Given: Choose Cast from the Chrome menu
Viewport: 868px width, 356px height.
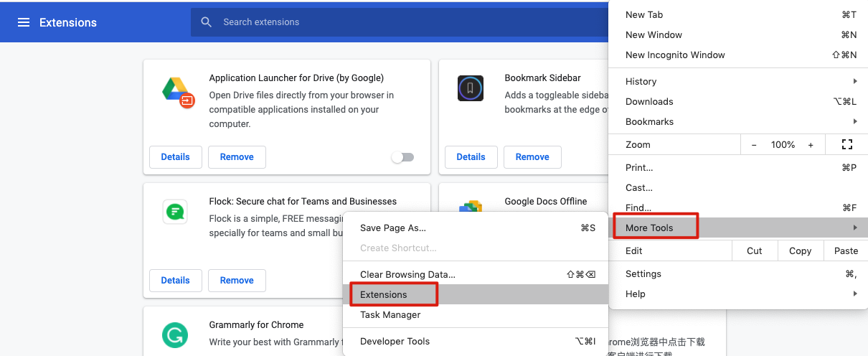Looking at the screenshot, I should [x=738, y=187].
